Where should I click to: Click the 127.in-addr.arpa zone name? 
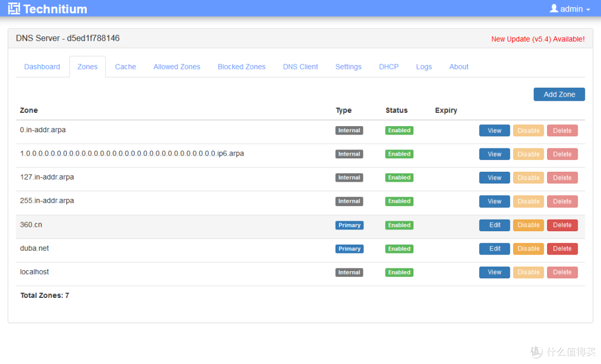tap(47, 177)
